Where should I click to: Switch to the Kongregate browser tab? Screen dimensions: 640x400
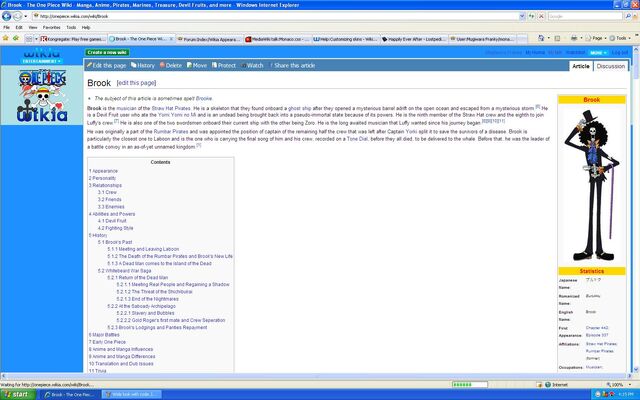click(x=73, y=39)
